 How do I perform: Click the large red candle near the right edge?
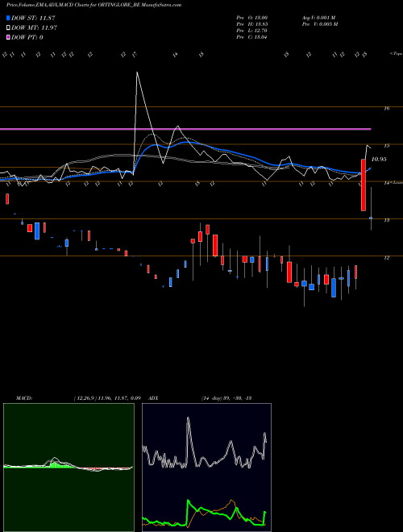click(x=364, y=185)
